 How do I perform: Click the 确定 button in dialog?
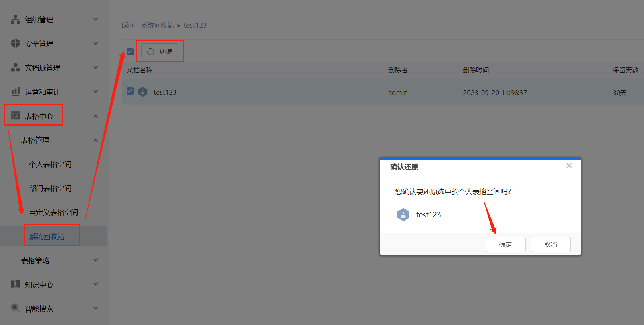coord(505,244)
